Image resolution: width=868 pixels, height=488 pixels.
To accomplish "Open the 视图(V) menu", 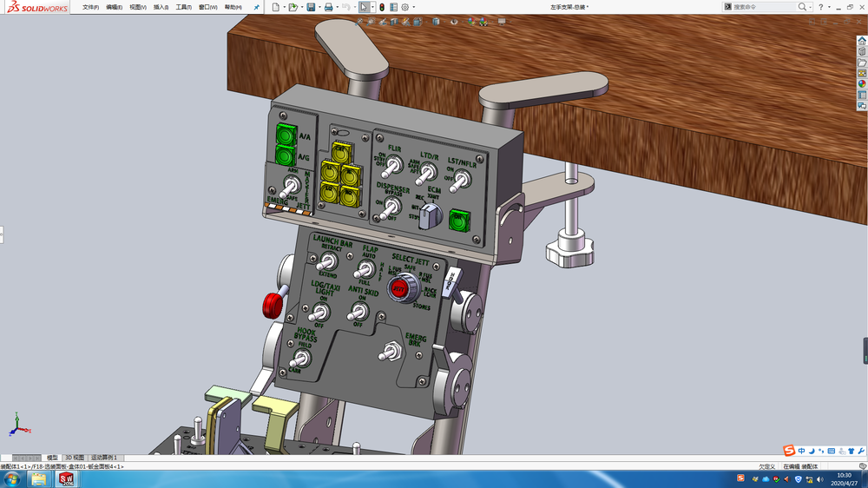I will (138, 7).
